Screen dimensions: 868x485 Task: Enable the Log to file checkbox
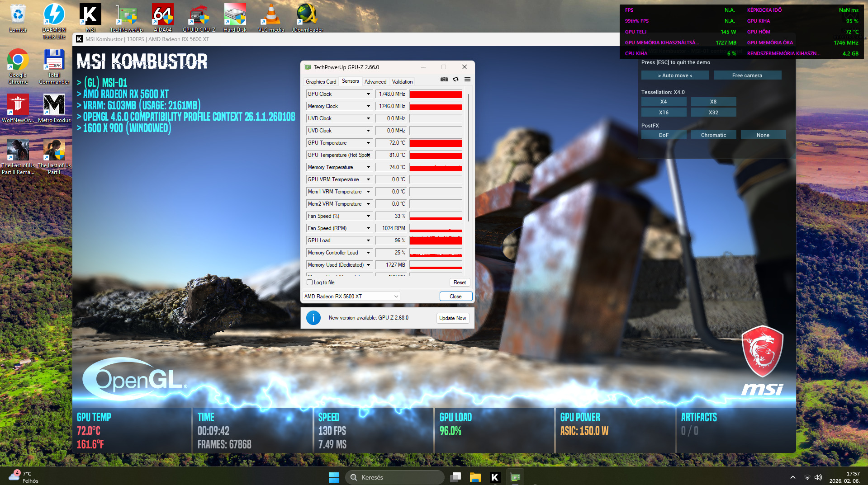coord(310,283)
